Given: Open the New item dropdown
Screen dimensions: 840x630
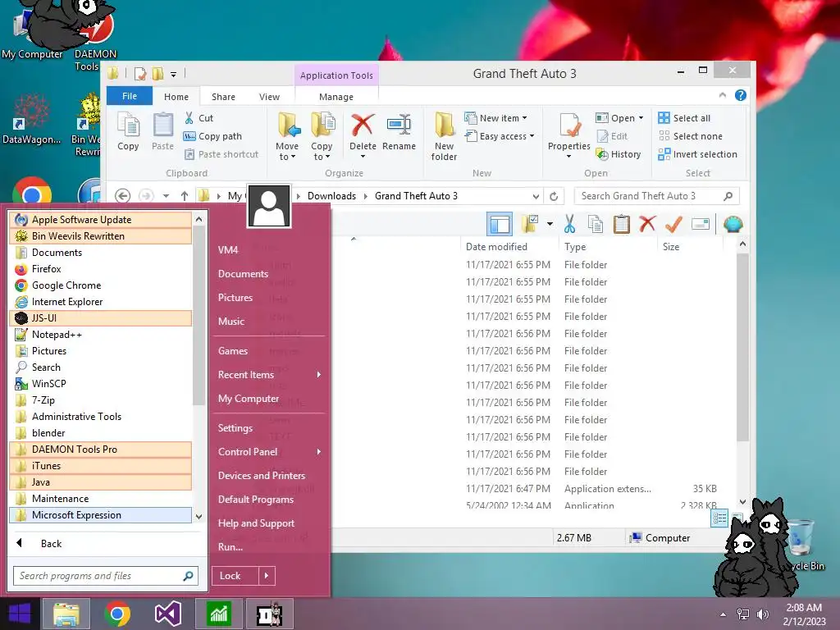Looking at the screenshot, I should point(495,118).
